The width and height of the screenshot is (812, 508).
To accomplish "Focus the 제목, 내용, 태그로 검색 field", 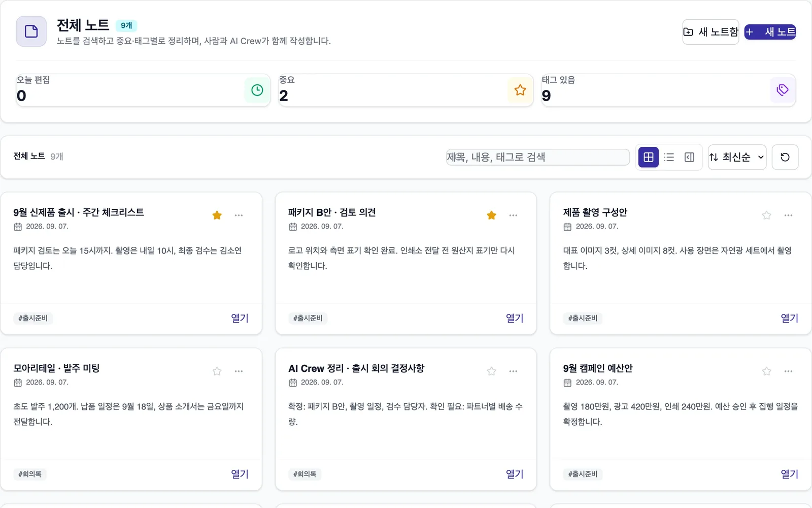I will click(538, 157).
